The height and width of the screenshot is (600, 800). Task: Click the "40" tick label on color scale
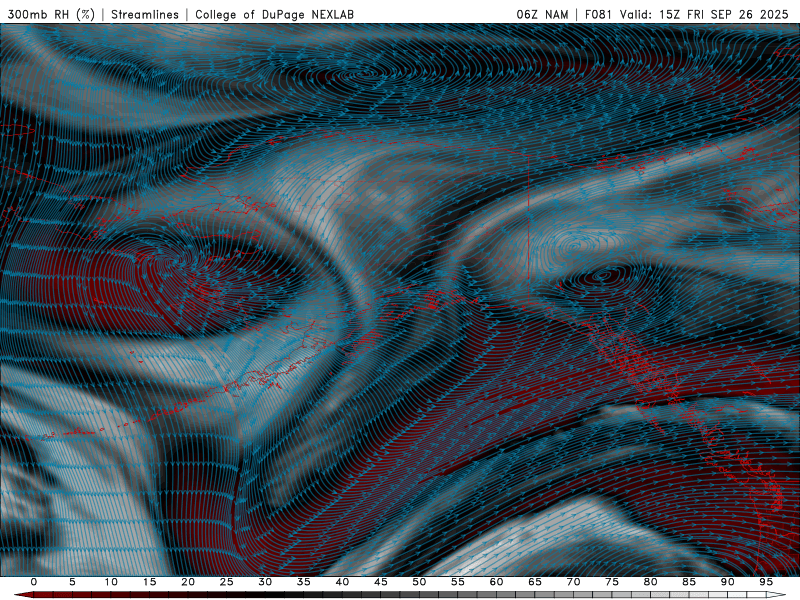342,582
